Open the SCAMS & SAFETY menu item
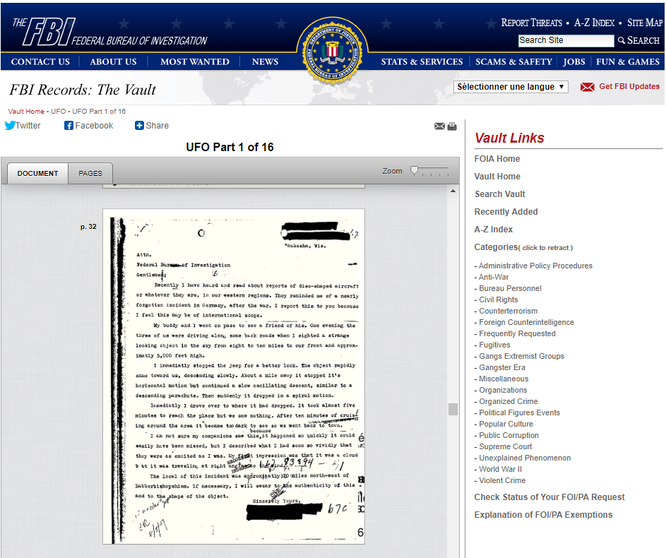Image resolution: width=666 pixels, height=558 pixels. pyautogui.click(x=514, y=62)
